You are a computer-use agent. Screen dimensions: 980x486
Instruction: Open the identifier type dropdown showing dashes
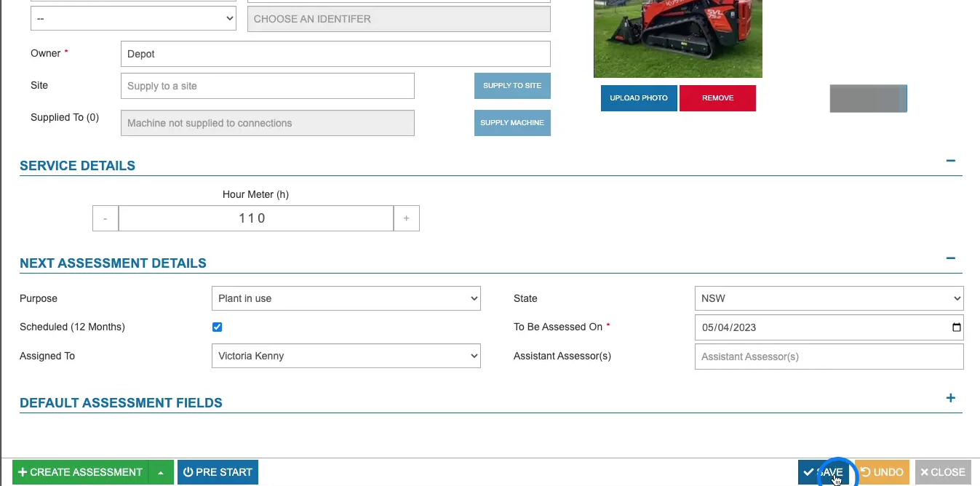point(133,19)
